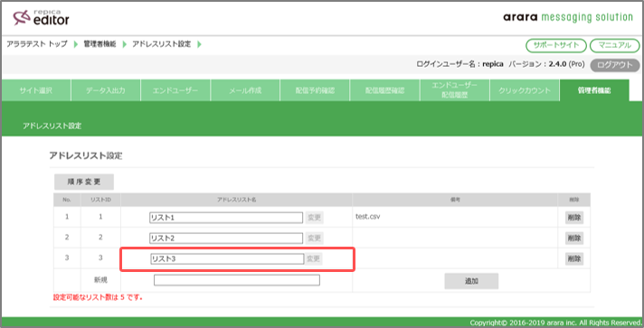Click 変更 button next to リスト3
The width and height of the screenshot is (644, 328).
313,259
